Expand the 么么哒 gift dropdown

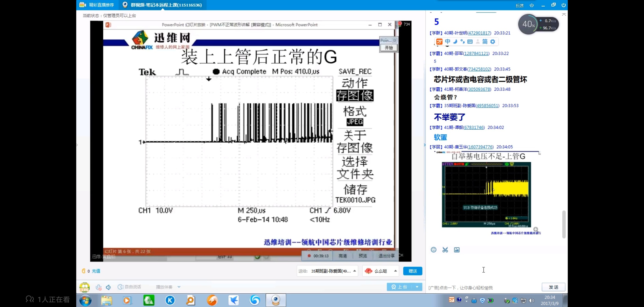(395, 271)
